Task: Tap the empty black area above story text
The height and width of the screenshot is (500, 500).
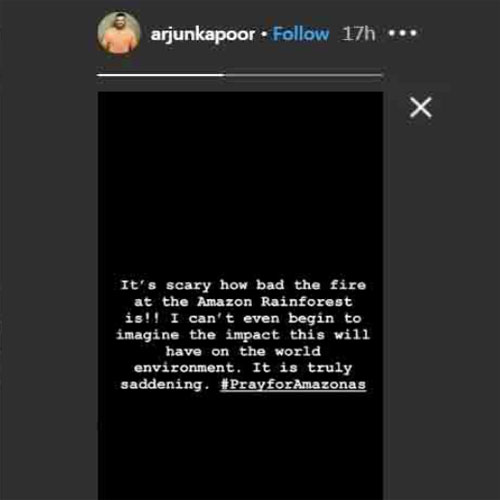Action: [x=240, y=183]
